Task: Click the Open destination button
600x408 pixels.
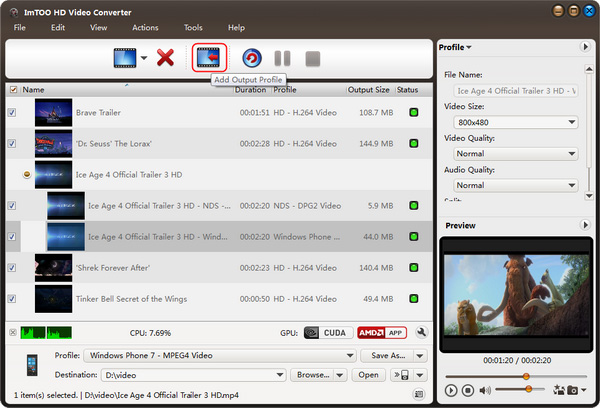Action: point(368,375)
